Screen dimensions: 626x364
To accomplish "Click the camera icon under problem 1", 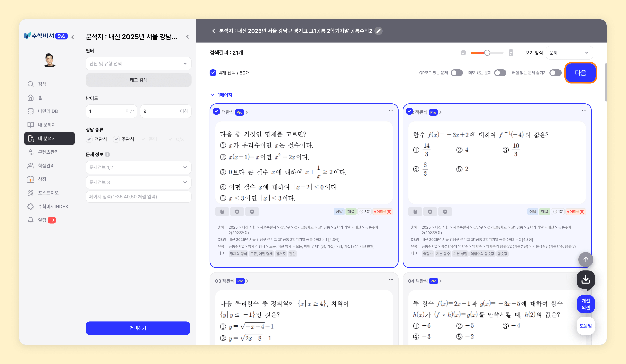I will [x=237, y=211].
